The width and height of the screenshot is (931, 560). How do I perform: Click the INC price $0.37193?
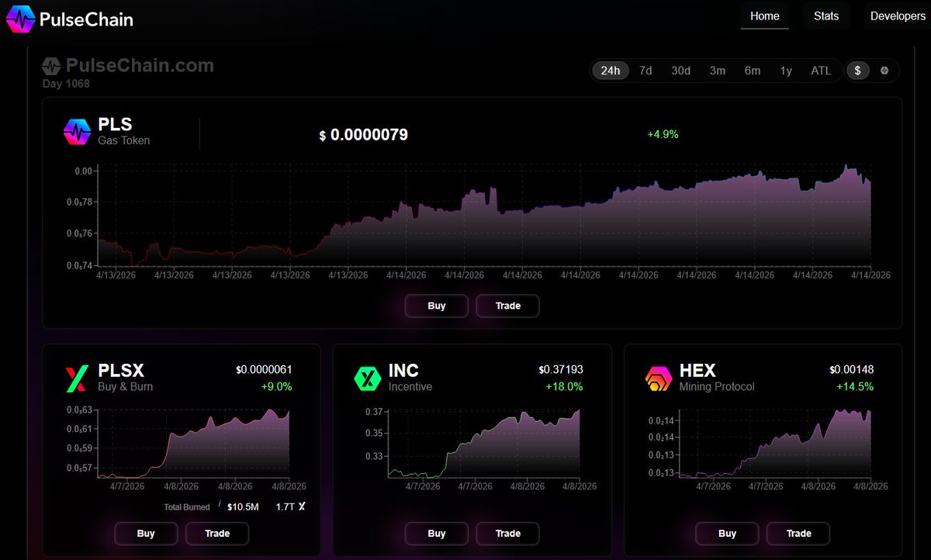pyautogui.click(x=560, y=370)
